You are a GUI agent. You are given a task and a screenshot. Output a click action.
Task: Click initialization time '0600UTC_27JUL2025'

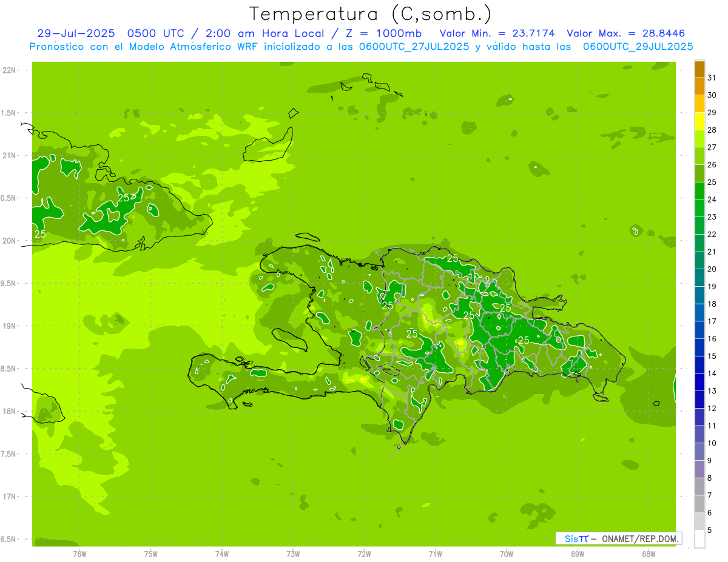click(x=414, y=47)
